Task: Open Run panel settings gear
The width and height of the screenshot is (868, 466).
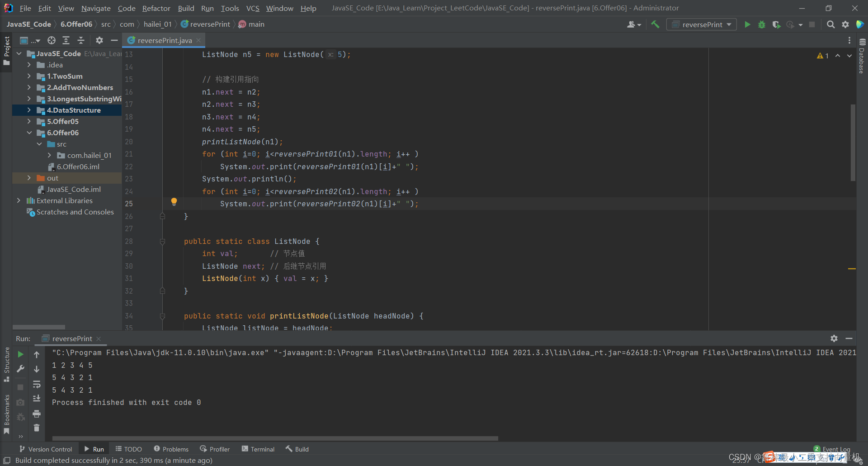Action: (x=834, y=338)
